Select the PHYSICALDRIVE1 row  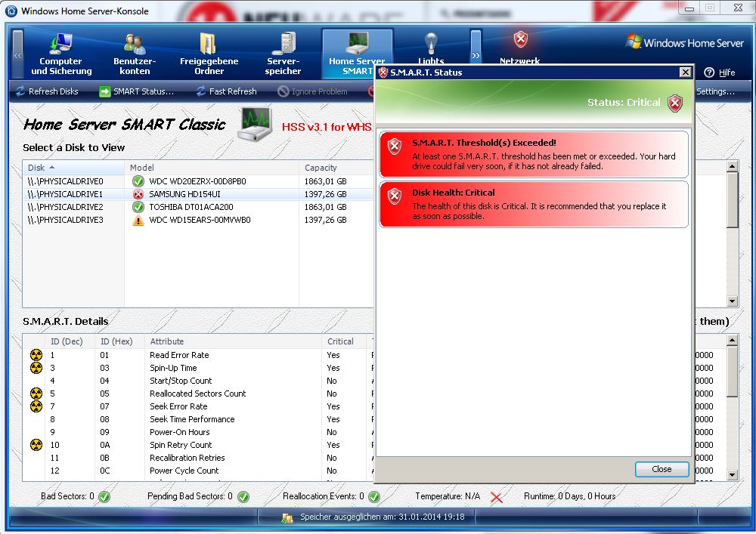click(197, 194)
